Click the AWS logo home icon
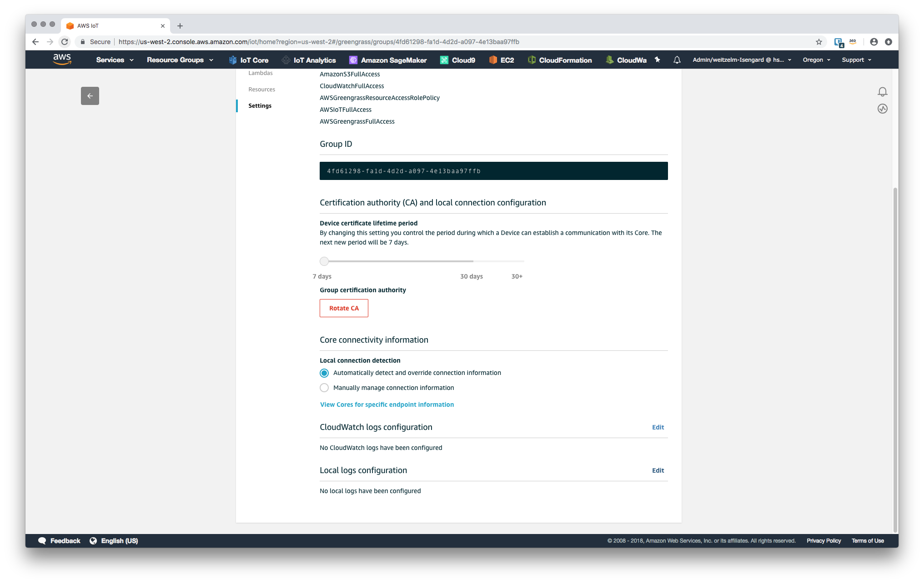The height and width of the screenshot is (584, 924). pyautogui.click(x=62, y=60)
